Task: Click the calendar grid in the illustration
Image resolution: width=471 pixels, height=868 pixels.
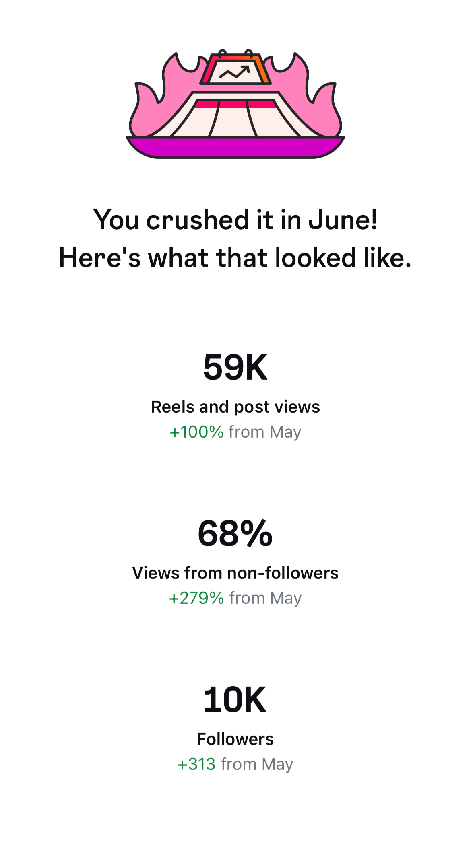Action: coord(235,119)
